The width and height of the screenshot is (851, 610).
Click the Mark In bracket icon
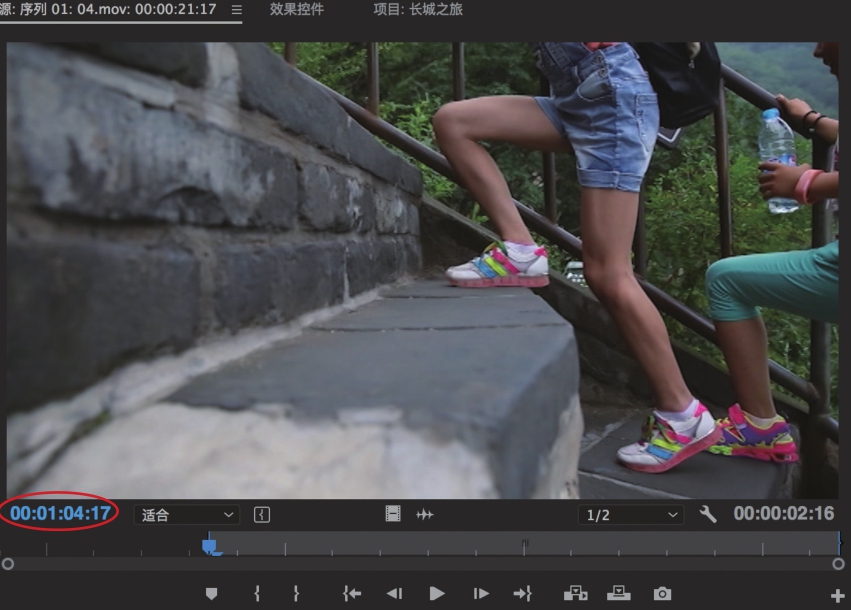257,593
